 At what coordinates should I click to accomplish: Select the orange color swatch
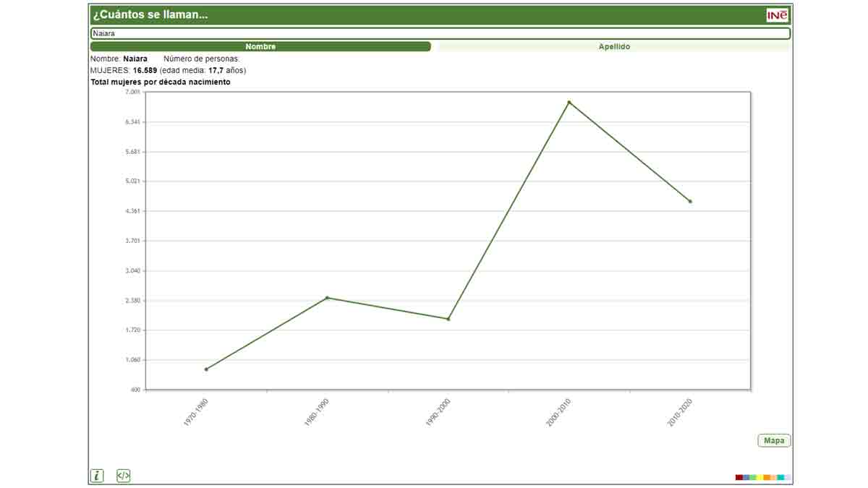click(767, 477)
